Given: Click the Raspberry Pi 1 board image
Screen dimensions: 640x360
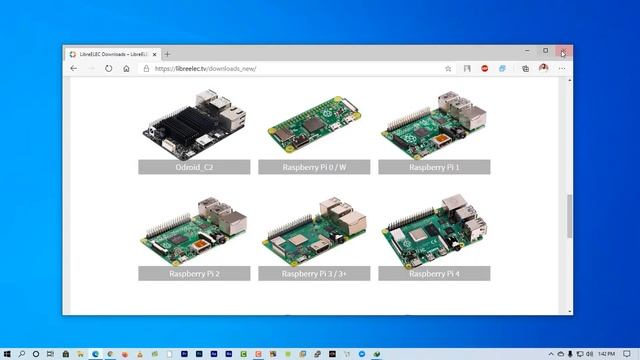Looking at the screenshot, I should tap(434, 124).
